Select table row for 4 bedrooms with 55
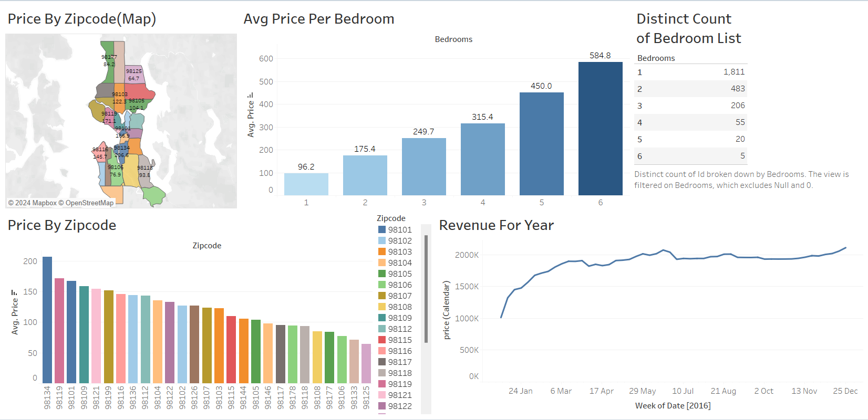868x420 pixels. coord(691,122)
